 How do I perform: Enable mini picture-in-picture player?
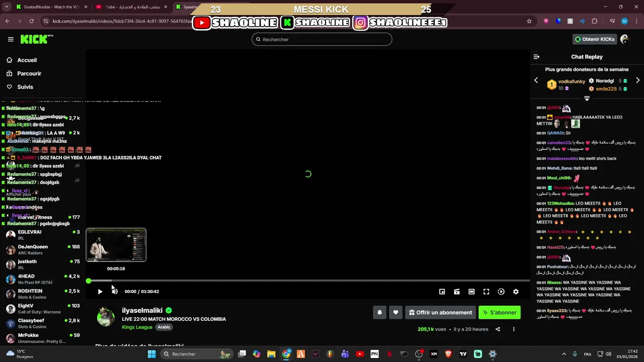[442, 292]
